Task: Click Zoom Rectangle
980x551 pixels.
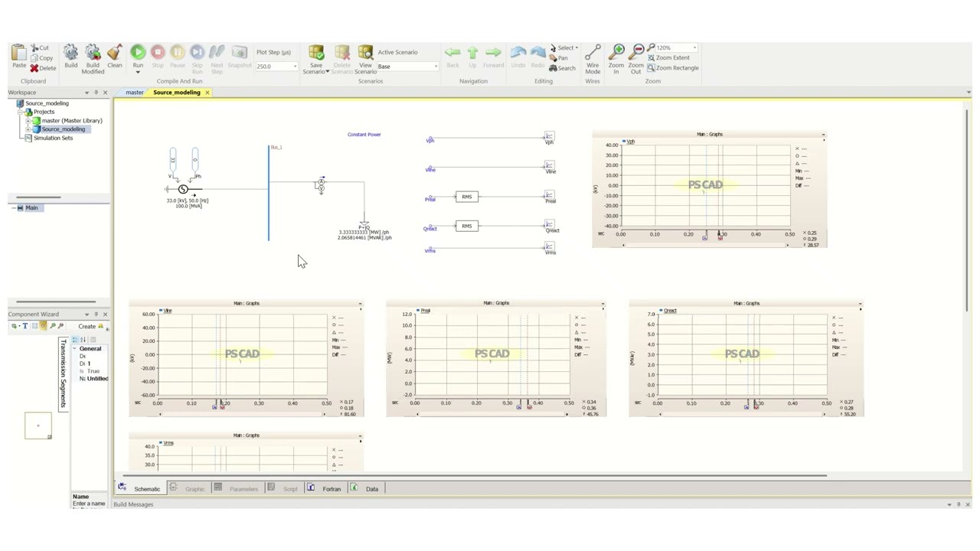Action: pos(673,68)
